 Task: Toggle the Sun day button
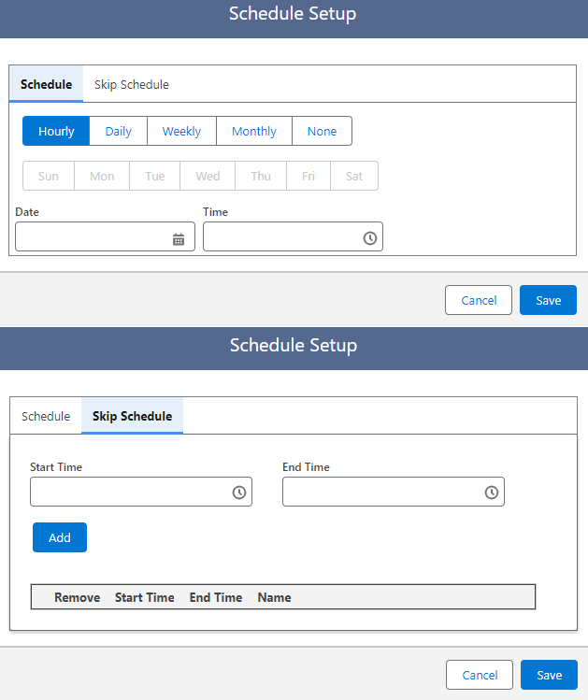pyautogui.click(x=49, y=176)
